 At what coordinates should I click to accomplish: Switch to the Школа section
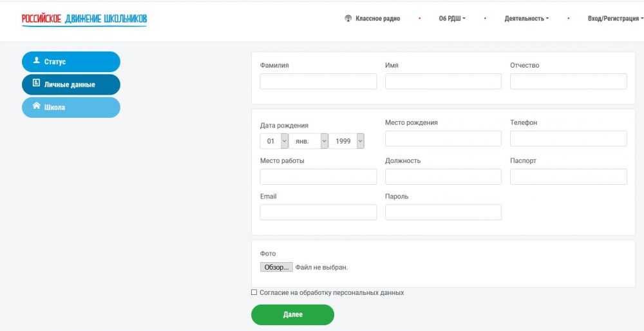point(71,107)
